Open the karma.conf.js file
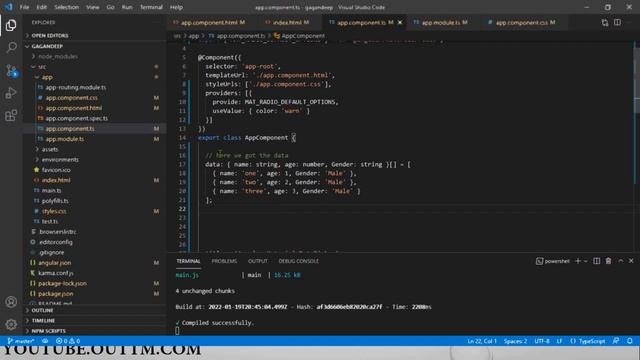 coord(56,273)
